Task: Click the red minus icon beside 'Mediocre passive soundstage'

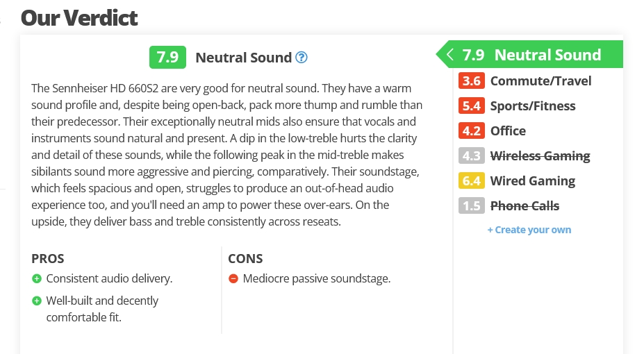Action: click(x=233, y=279)
